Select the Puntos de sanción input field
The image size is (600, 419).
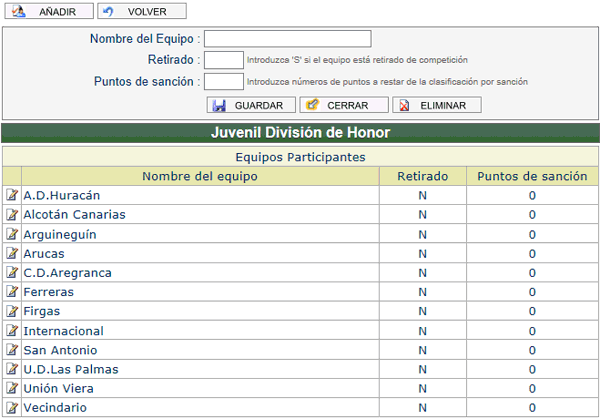(x=224, y=81)
